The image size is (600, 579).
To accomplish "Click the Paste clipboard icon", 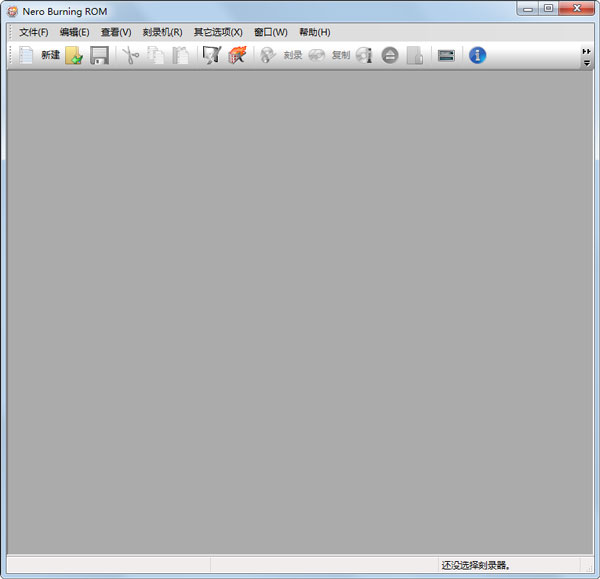I will 181,55.
